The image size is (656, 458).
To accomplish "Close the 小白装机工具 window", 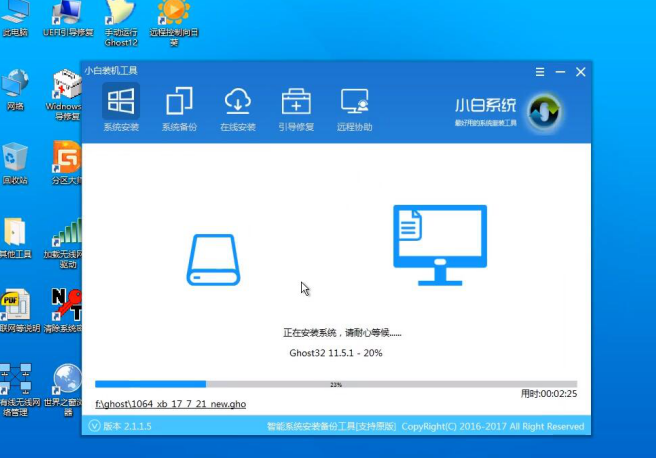I will [x=581, y=72].
